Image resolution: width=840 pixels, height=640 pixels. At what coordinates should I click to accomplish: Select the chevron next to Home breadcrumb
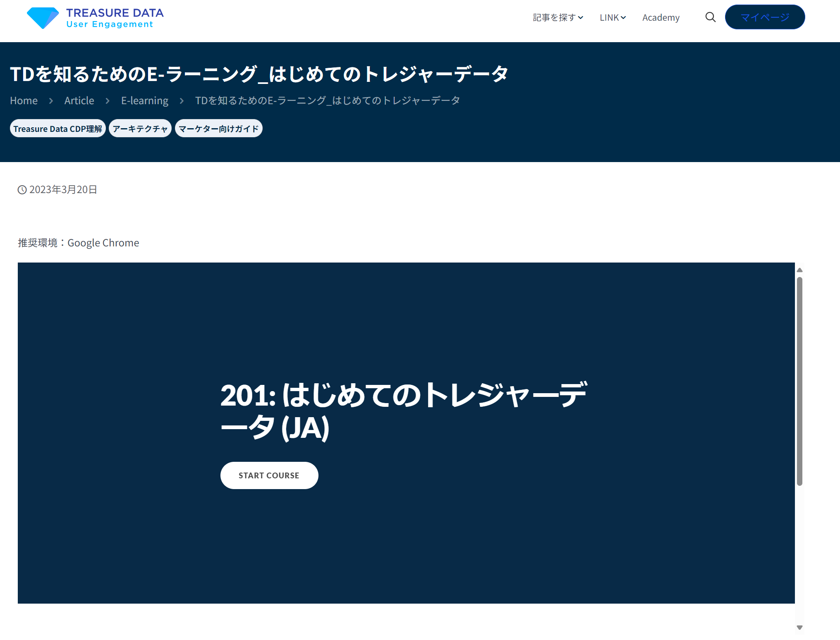point(50,100)
